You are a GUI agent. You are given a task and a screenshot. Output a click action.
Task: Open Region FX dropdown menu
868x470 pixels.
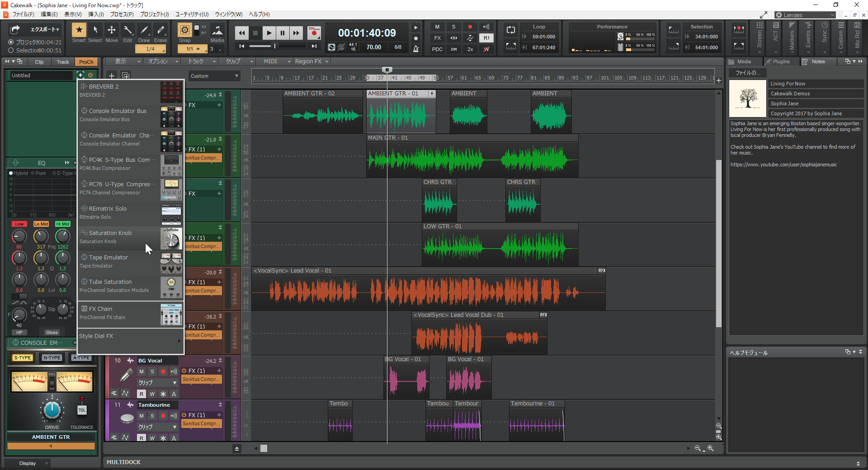click(311, 61)
